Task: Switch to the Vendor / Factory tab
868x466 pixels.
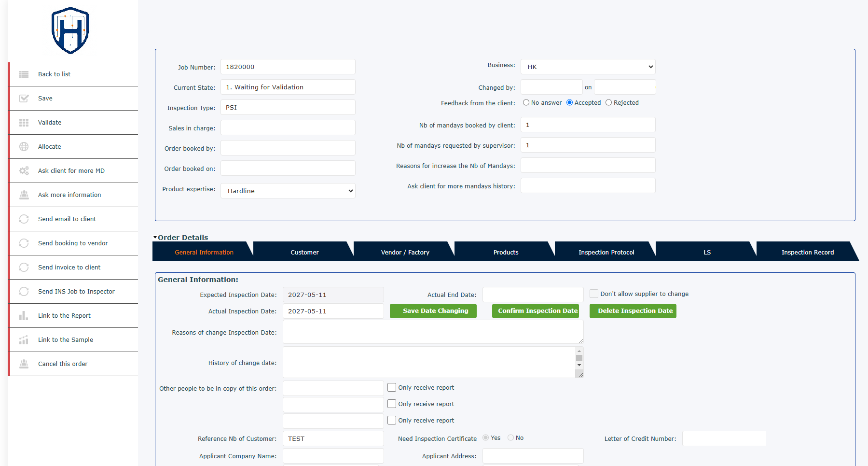Action: (x=405, y=252)
